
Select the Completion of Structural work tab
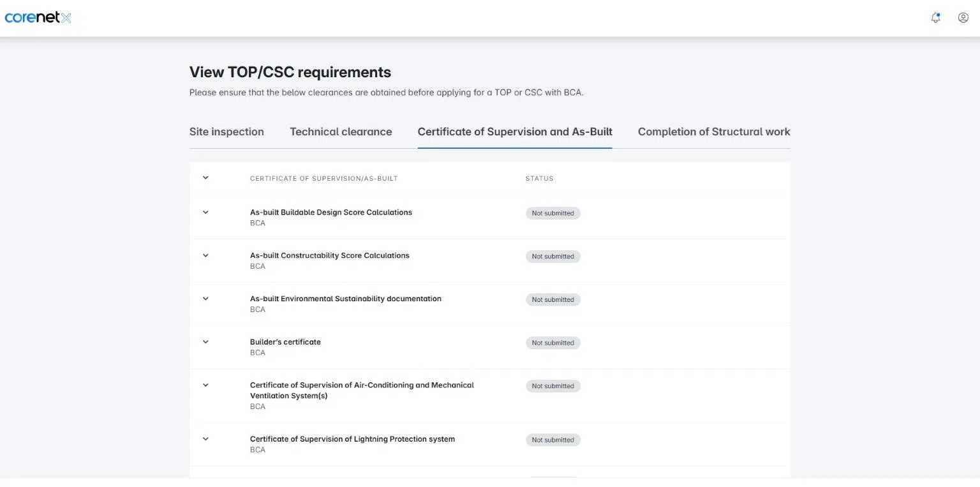pos(713,131)
